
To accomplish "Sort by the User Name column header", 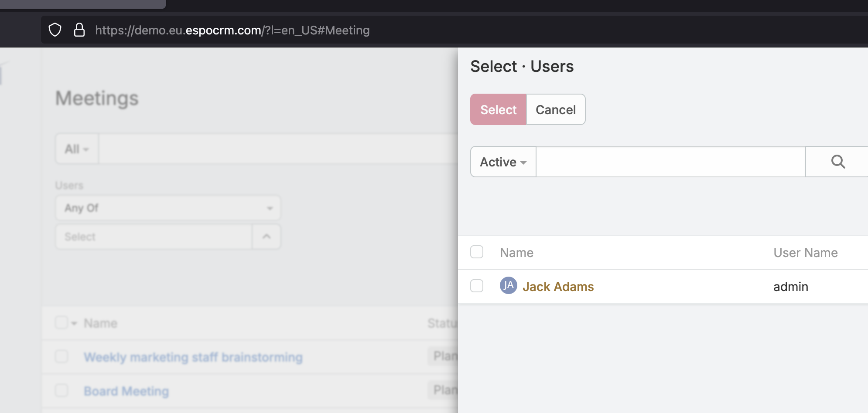I will [x=805, y=253].
